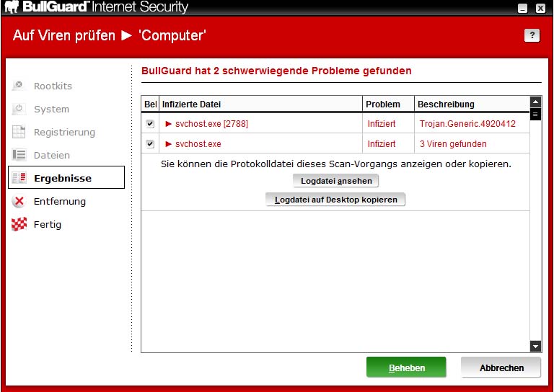Click Logdatei ansehen button
This screenshot has width=554, height=392.
335,181
